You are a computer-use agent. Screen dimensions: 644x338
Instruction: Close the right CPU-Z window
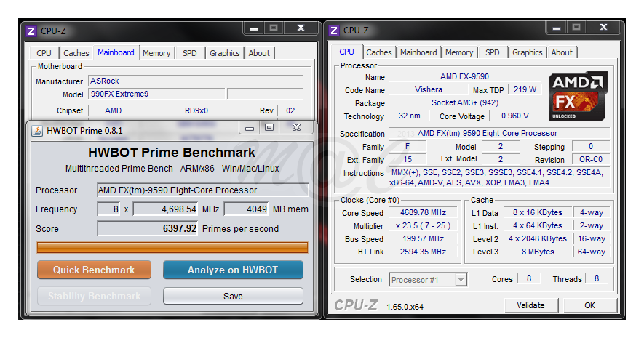(x=603, y=28)
